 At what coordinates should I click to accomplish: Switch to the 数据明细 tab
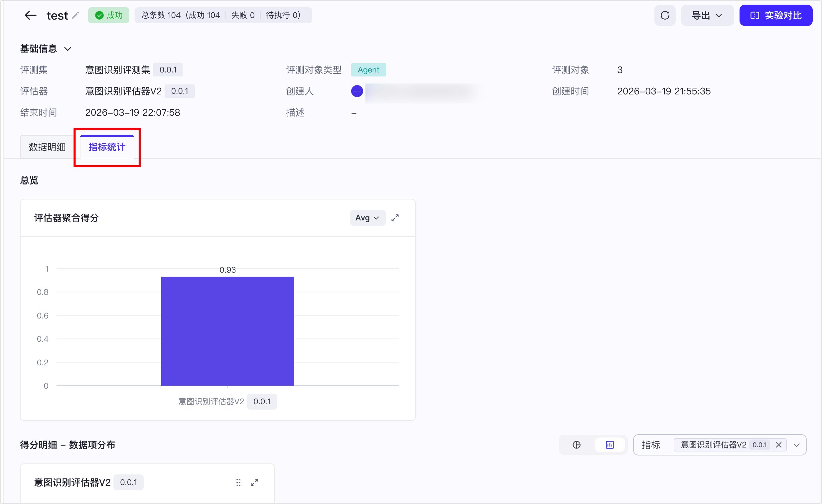point(47,147)
